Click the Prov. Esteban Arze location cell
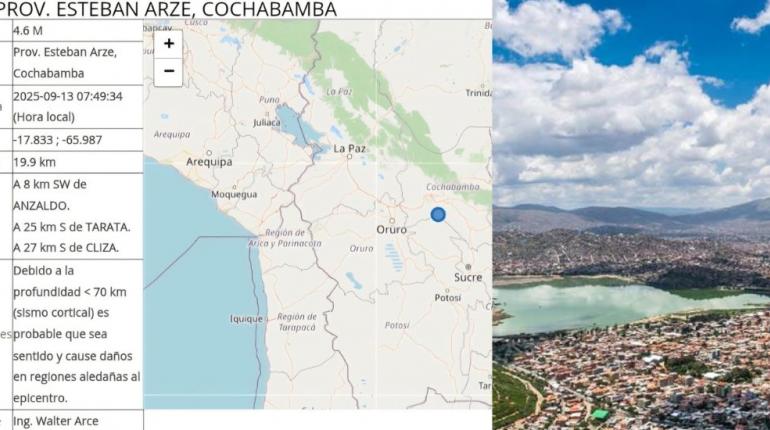The width and height of the screenshot is (770, 430). point(78,63)
